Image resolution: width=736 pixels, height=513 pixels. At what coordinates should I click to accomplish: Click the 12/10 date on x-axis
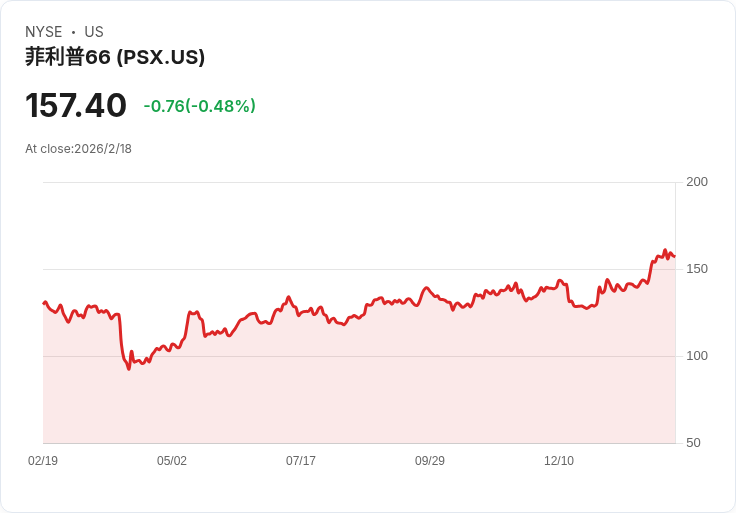pyautogui.click(x=559, y=461)
